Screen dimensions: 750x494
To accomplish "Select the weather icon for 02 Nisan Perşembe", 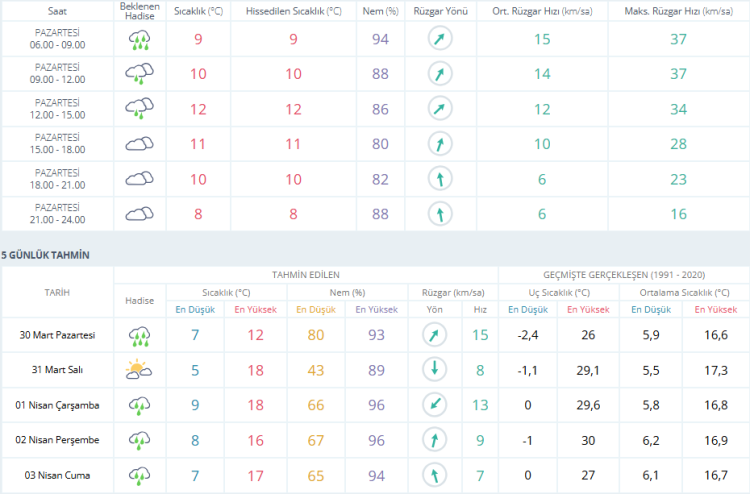I will (x=139, y=440).
